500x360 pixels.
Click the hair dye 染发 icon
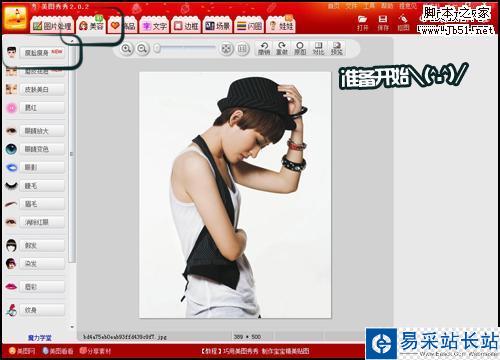click(11, 263)
